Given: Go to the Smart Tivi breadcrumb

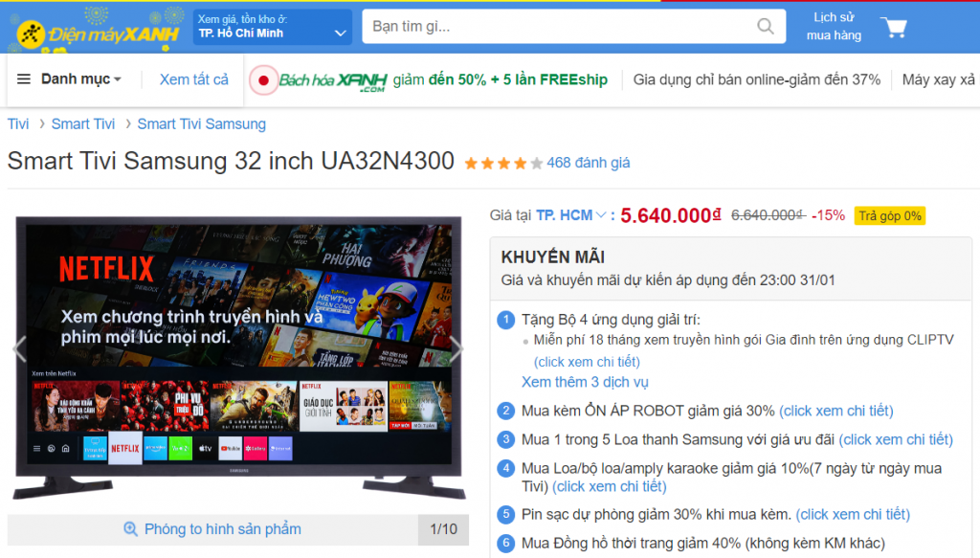Looking at the screenshot, I should [83, 123].
